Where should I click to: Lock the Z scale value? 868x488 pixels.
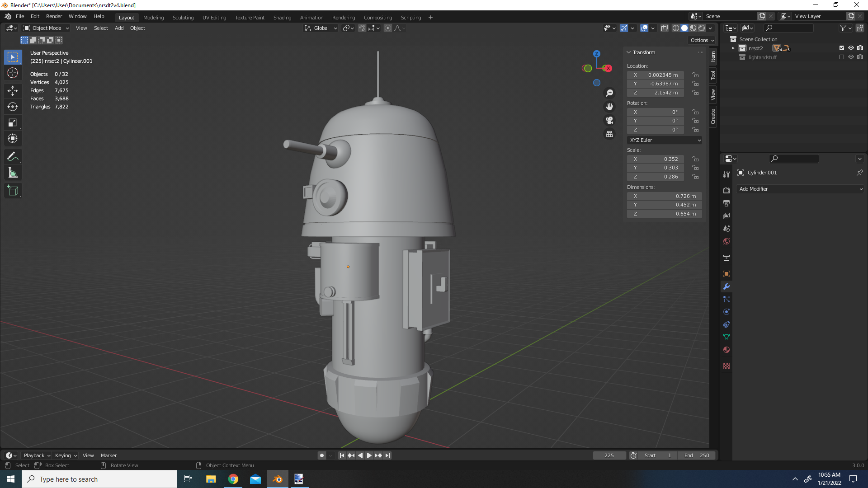coord(695,177)
